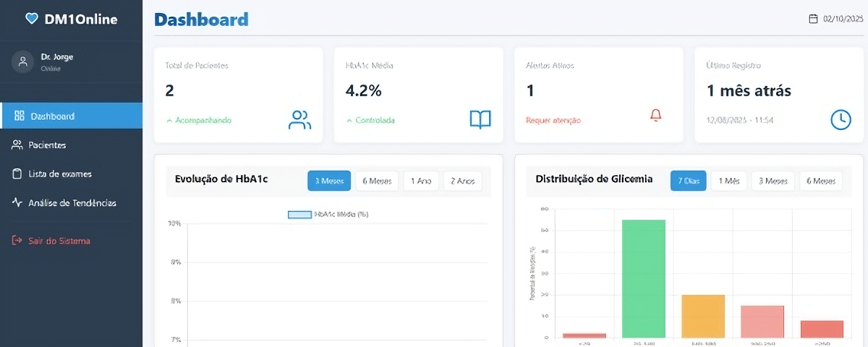Select 3 Meses range for HbA1c chart

(329, 181)
